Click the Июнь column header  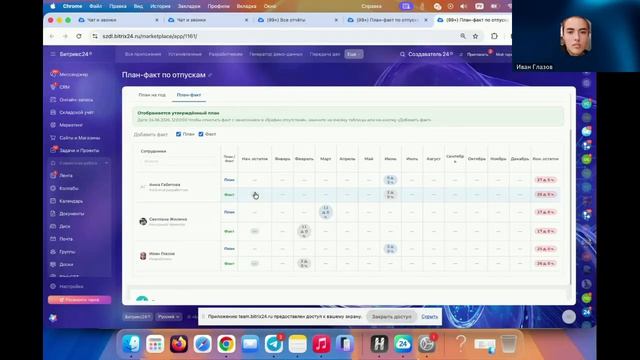pos(390,159)
